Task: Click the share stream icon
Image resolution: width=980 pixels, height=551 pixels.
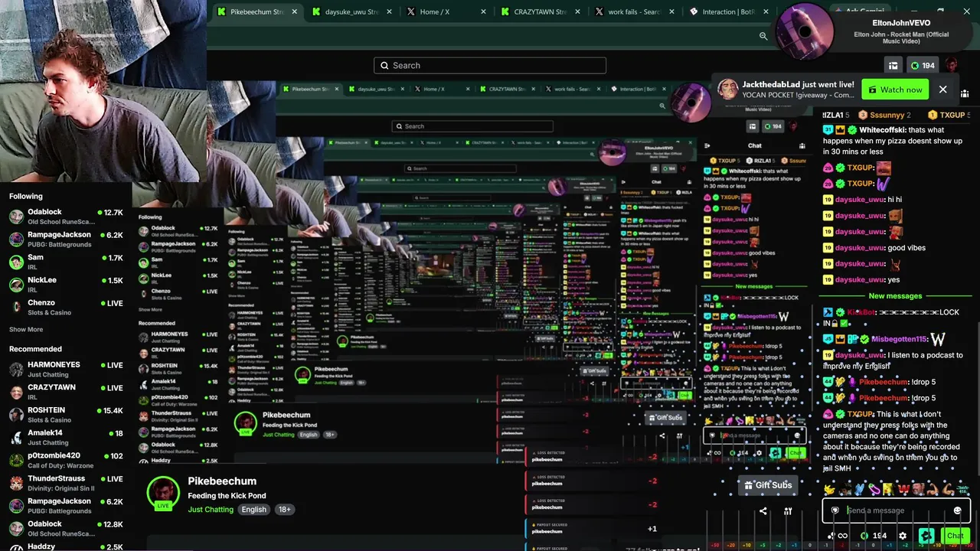Action: pyautogui.click(x=763, y=511)
